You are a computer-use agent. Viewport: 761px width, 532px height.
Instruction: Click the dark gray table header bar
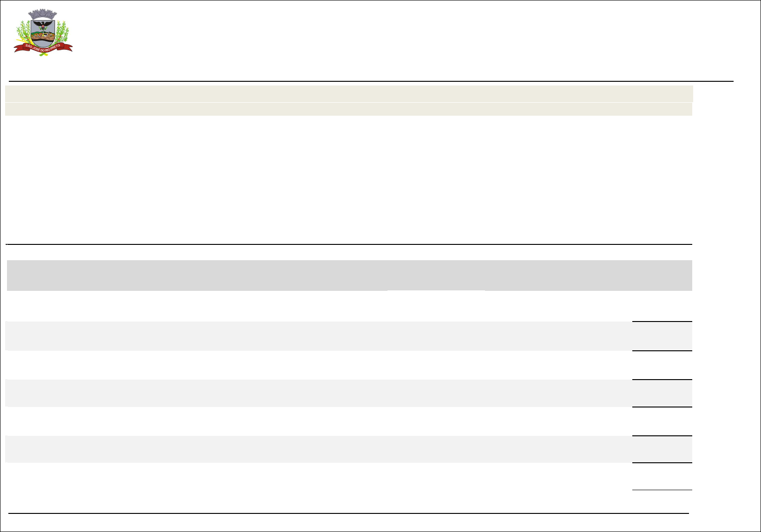(348, 275)
